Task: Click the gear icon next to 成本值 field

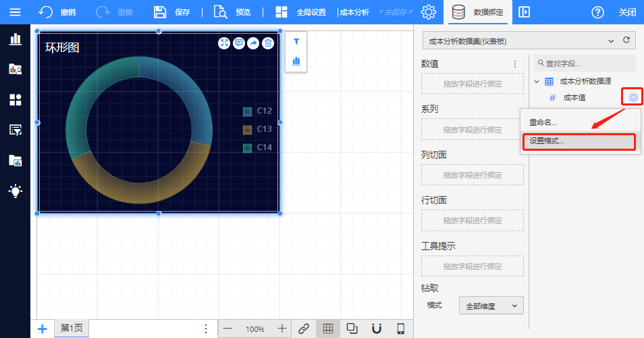Action: click(x=633, y=97)
